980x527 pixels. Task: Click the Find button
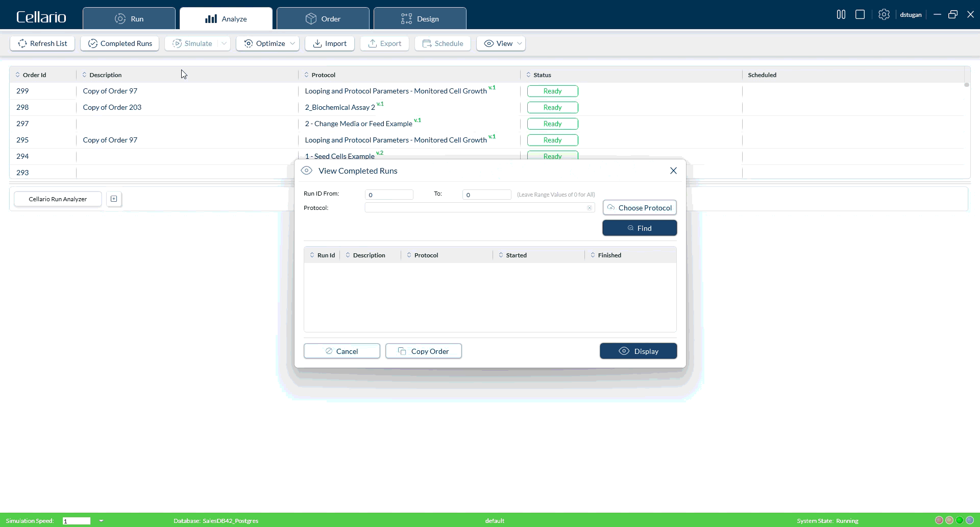point(640,228)
